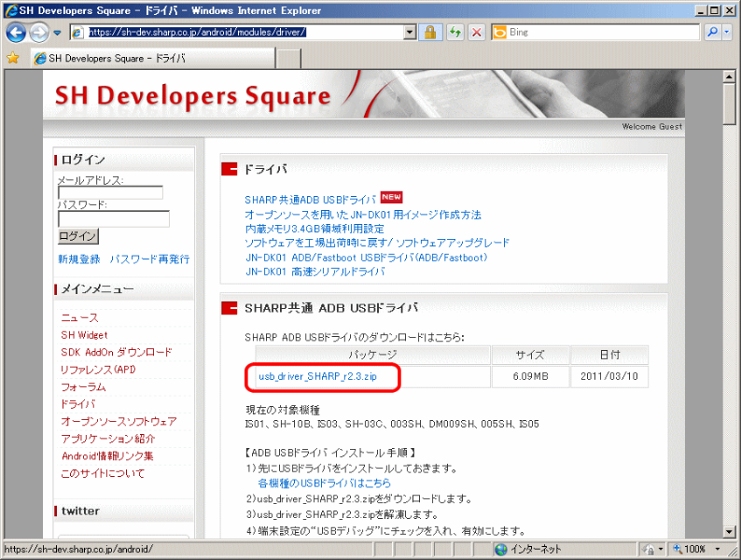Click the red ドライバ section header icon

[230, 169]
